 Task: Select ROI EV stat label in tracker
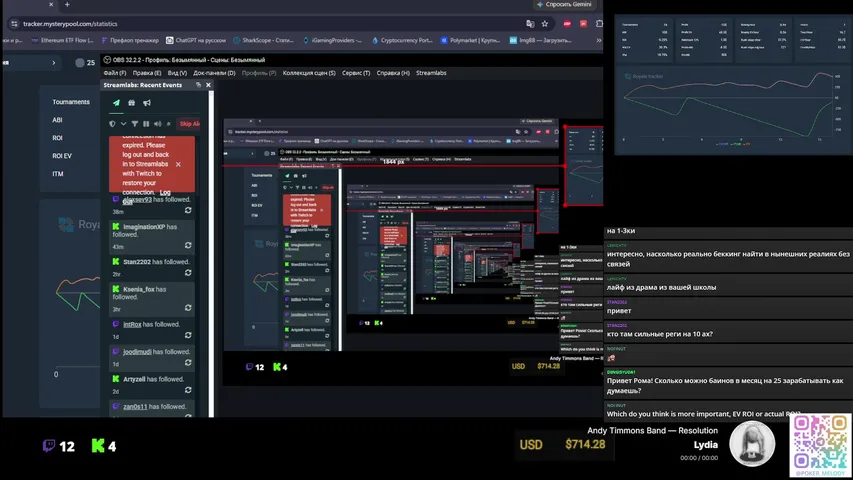point(62,156)
